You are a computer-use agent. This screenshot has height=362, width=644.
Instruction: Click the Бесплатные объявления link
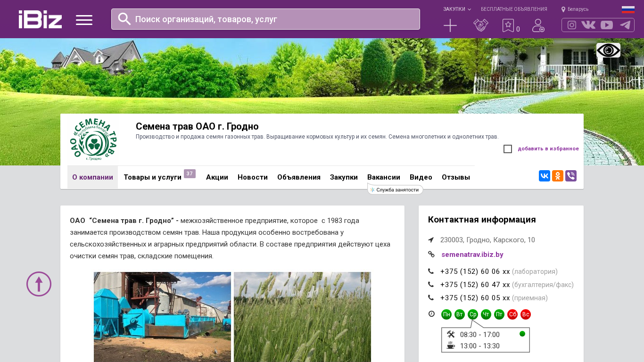(x=514, y=9)
